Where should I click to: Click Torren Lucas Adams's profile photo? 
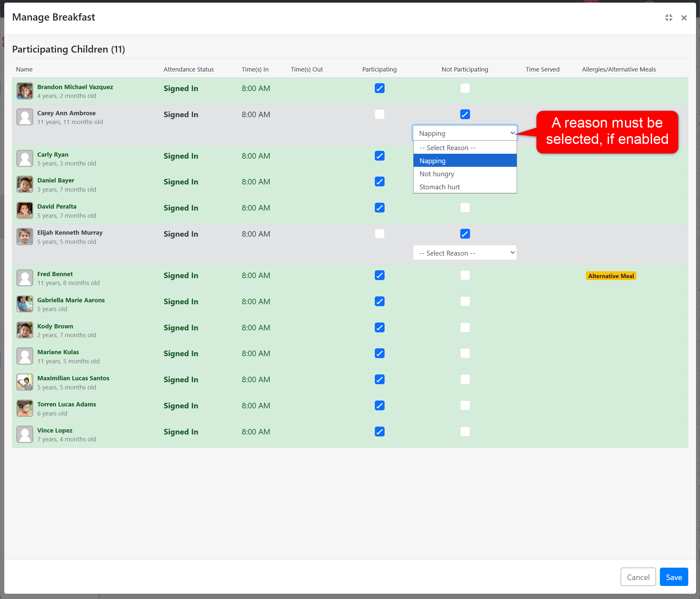coord(25,408)
